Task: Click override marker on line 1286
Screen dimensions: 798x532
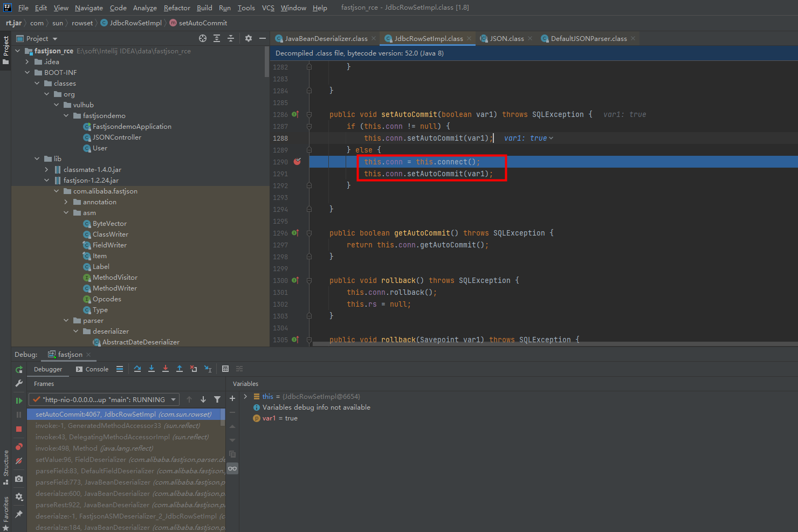Action: [295, 114]
